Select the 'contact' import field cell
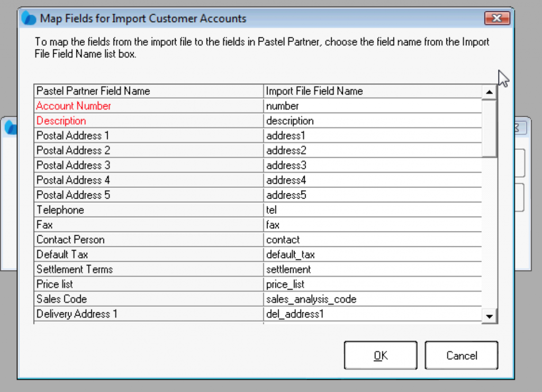The width and height of the screenshot is (542, 392). click(x=373, y=239)
